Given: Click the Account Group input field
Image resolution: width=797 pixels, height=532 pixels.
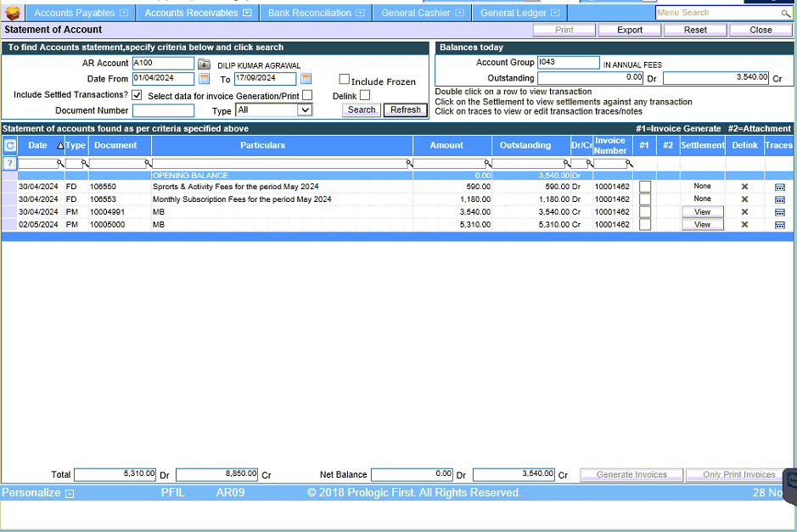Looking at the screenshot, I should pos(569,63).
